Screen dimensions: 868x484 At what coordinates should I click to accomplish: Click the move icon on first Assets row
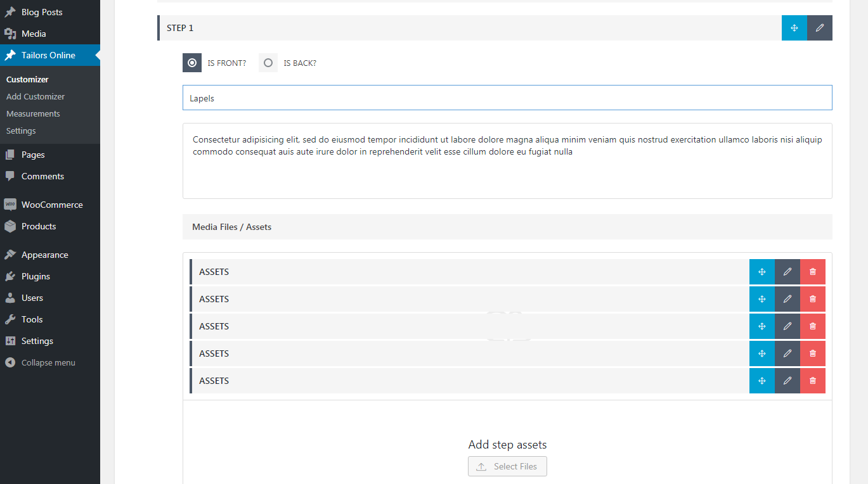[762, 272]
